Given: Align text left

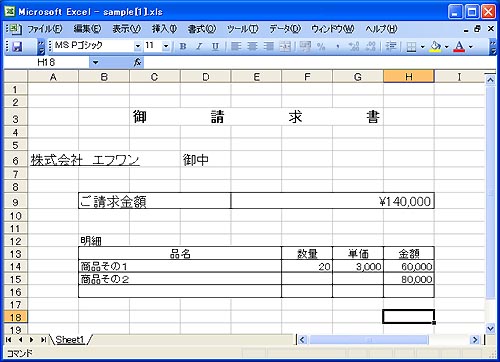Looking at the screenshot, I should point(236,46).
